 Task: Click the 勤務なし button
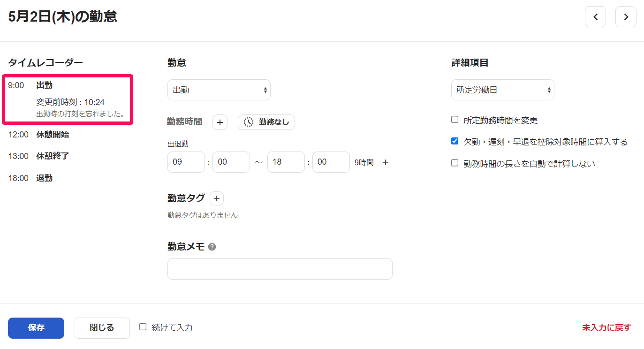266,122
